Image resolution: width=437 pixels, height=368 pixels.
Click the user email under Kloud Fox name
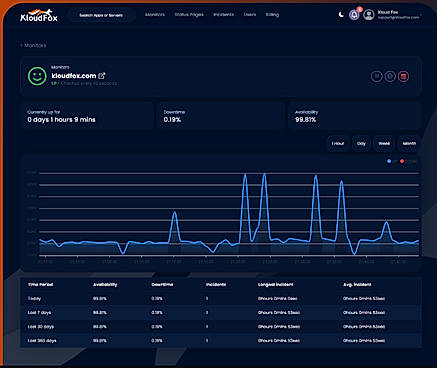[x=398, y=17]
